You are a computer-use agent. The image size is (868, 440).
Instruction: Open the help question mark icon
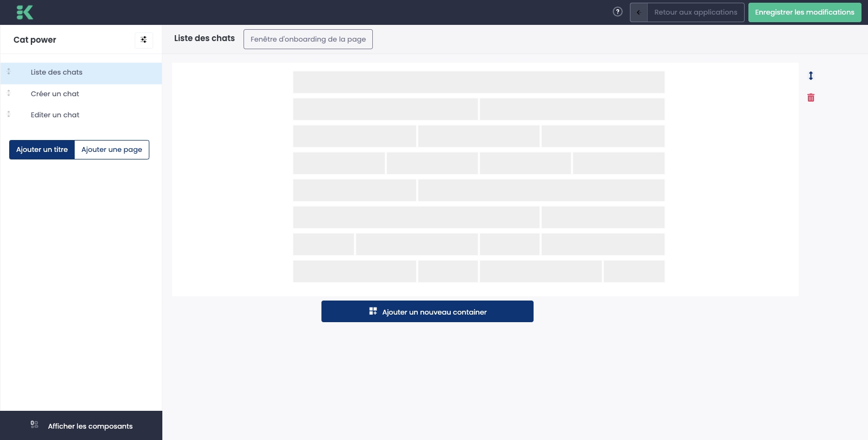pos(617,12)
